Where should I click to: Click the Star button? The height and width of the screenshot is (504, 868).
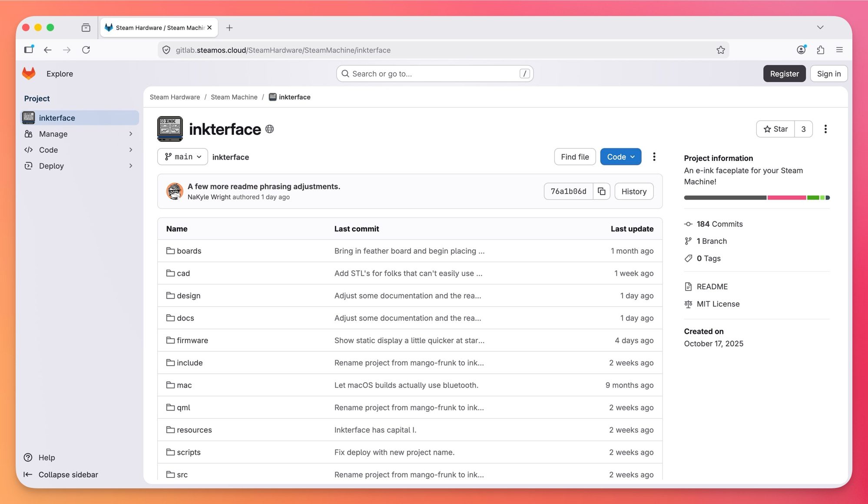775,129
